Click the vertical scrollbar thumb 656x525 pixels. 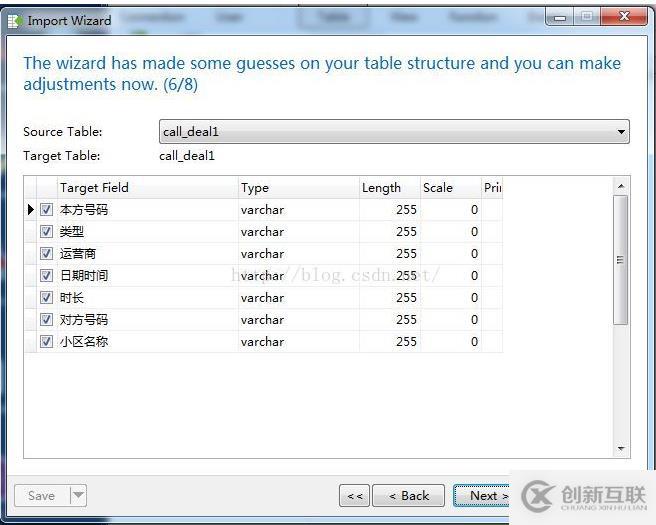[x=620, y=260]
